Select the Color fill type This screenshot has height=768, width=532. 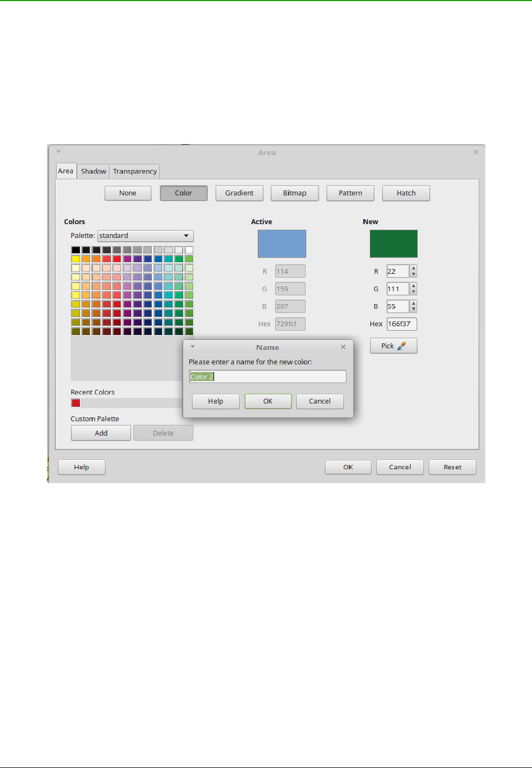[x=184, y=193]
